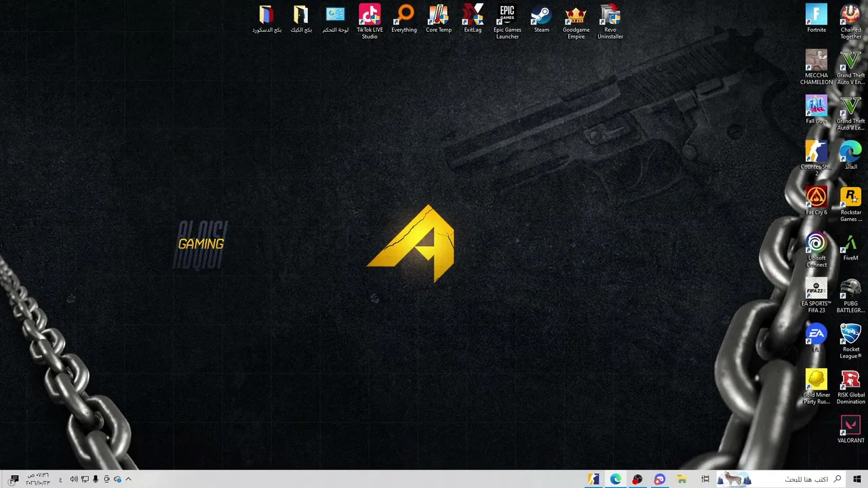Open the Gold Miner Party Rush icon
This screenshot has height=488, width=868.
click(816, 388)
